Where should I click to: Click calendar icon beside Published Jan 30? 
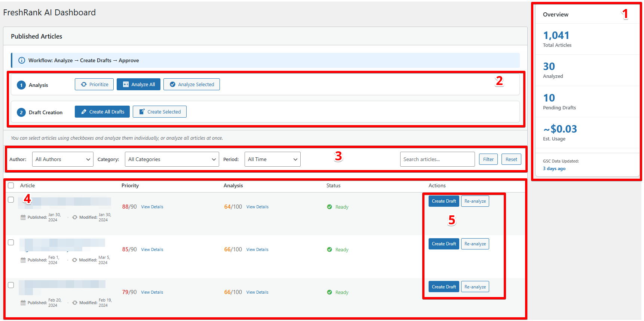click(x=23, y=217)
